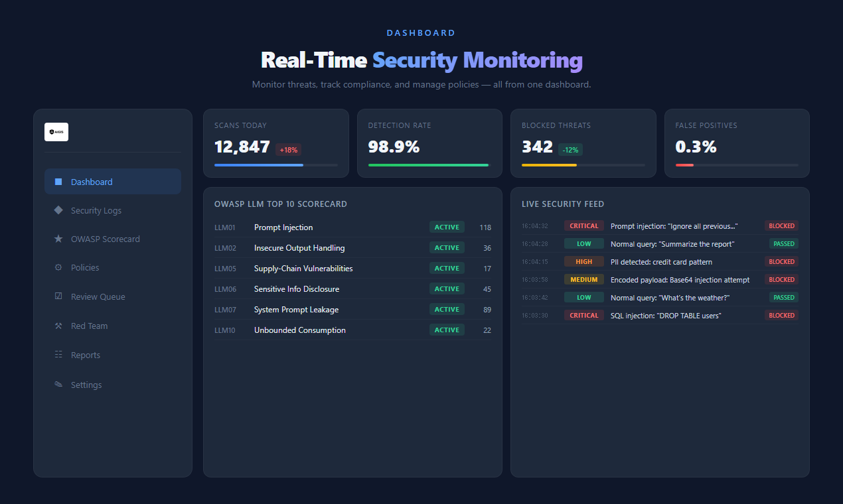Click the Security Logs diamond icon
Viewport: 843px width, 504px height.
[x=58, y=210]
